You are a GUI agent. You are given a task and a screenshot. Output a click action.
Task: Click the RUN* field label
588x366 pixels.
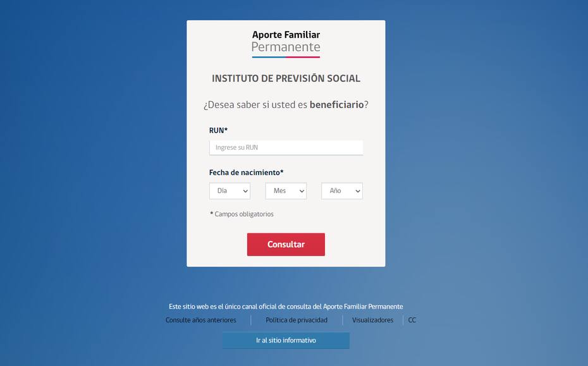click(x=218, y=130)
